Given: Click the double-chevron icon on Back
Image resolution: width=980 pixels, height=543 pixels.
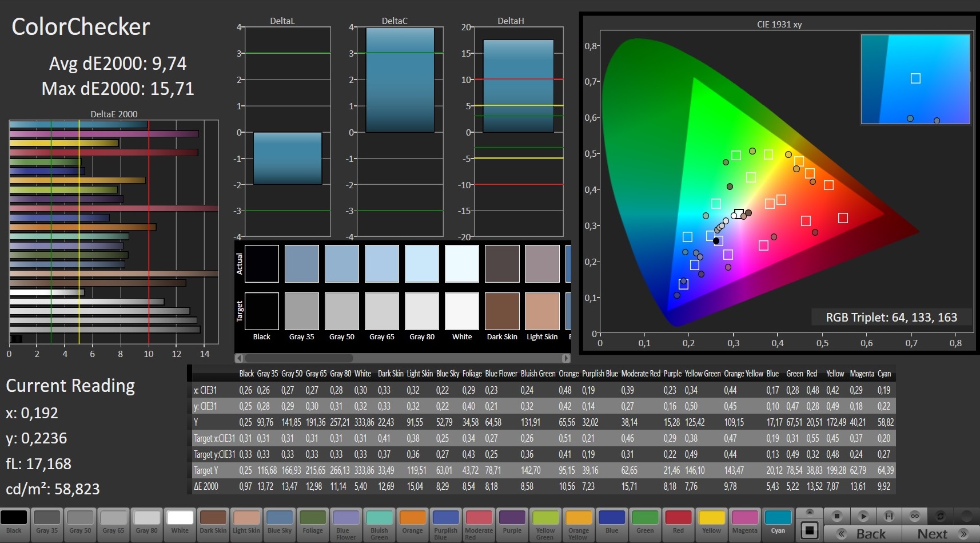Looking at the screenshot, I should (842, 534).
